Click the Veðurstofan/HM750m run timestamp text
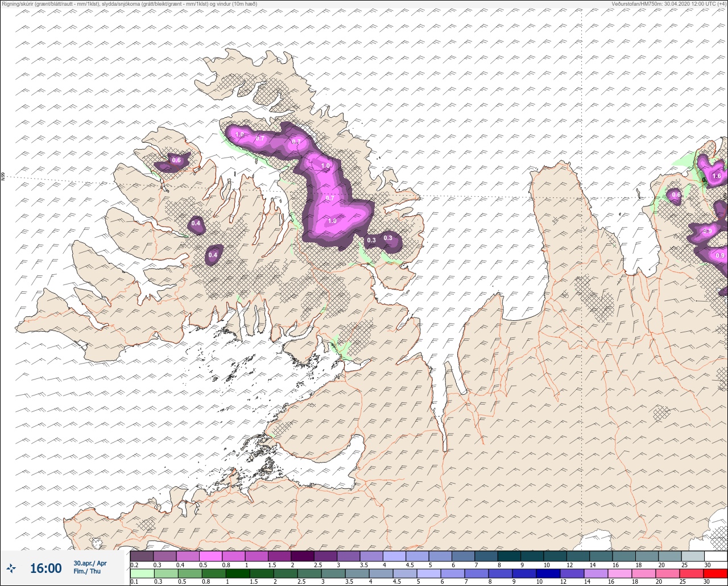728x586 pixels. click(x=668, y=3)
